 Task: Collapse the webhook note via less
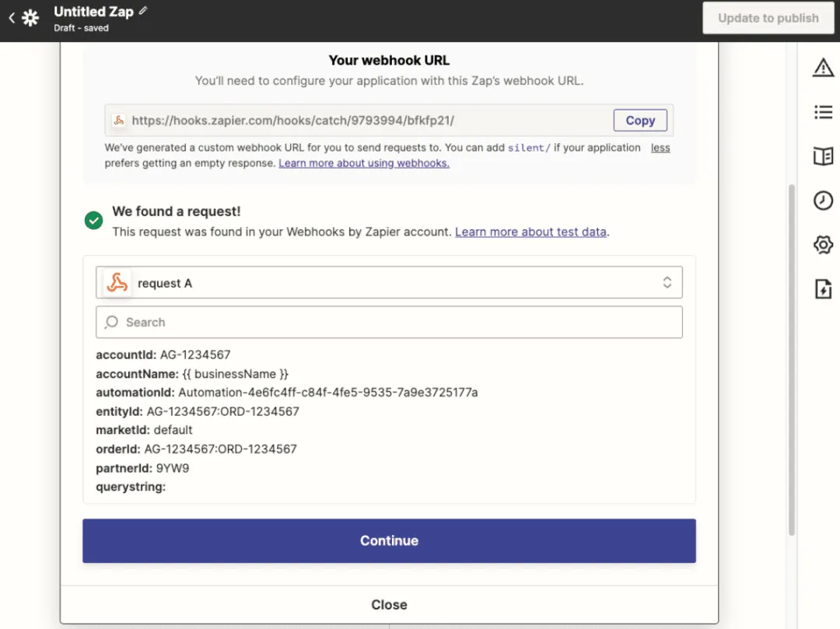[x=660, y=147]
